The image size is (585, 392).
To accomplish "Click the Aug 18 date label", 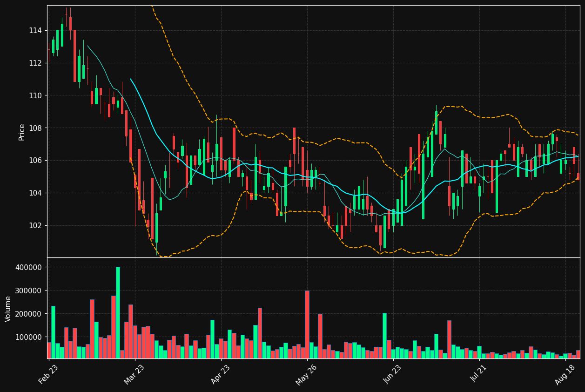I will tap(565, 374).
